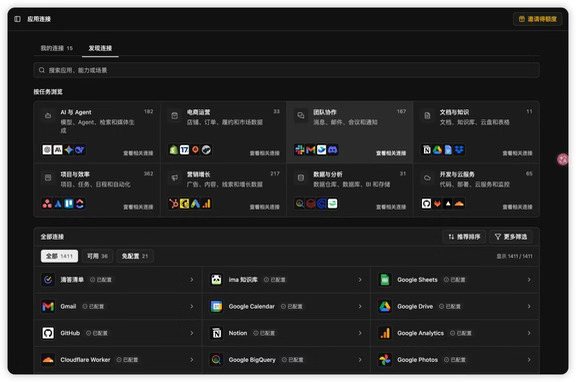The height and width of the screenshot is (382, 576).
Task: Expand the GitHub row chevron
Action: (192, 333)
